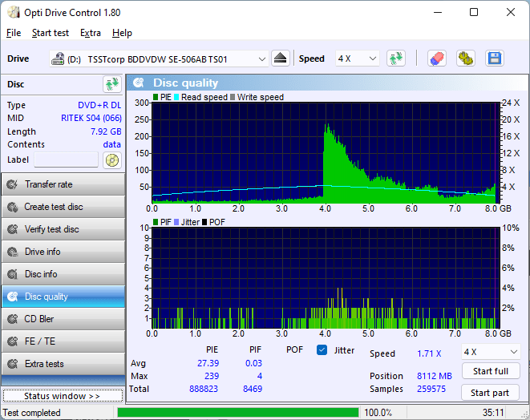Click the disc Label input field

(x=66, y=160)
